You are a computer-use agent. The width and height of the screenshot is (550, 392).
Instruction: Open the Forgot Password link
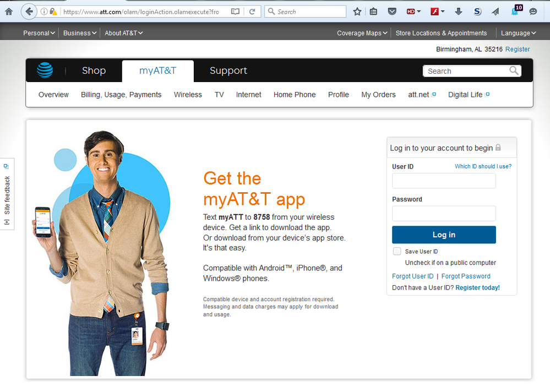465,276
